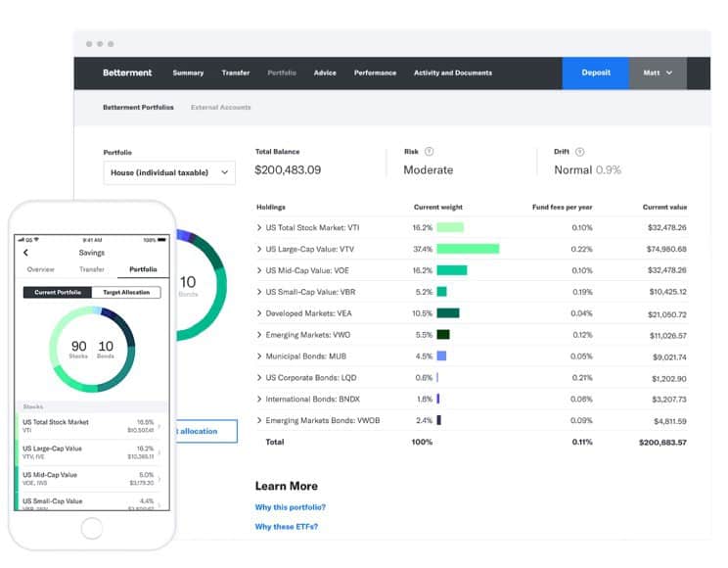Click the VTV 37.4% weight bar
Viewport: 728px width, 568px height.
pos(468,249)
